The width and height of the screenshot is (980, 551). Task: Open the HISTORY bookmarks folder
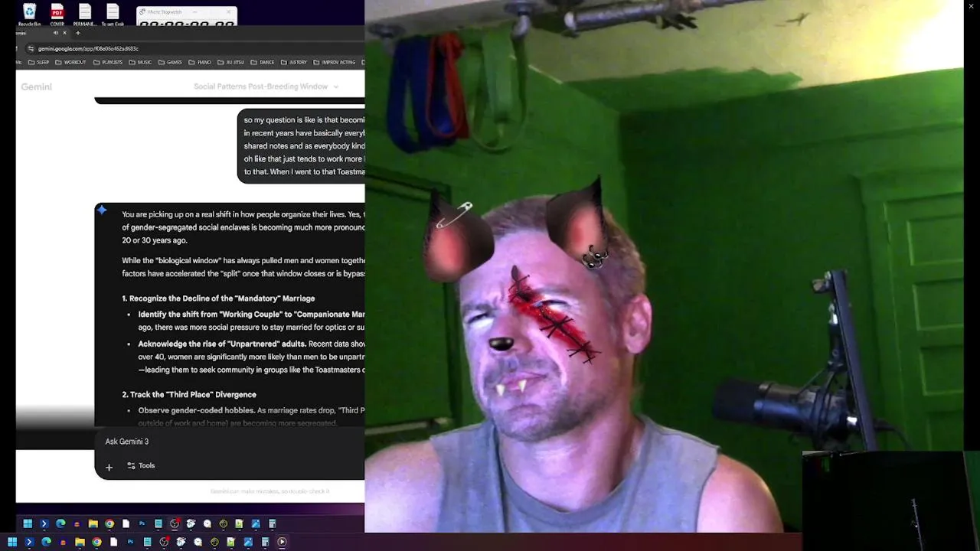(x=294, y=62)
